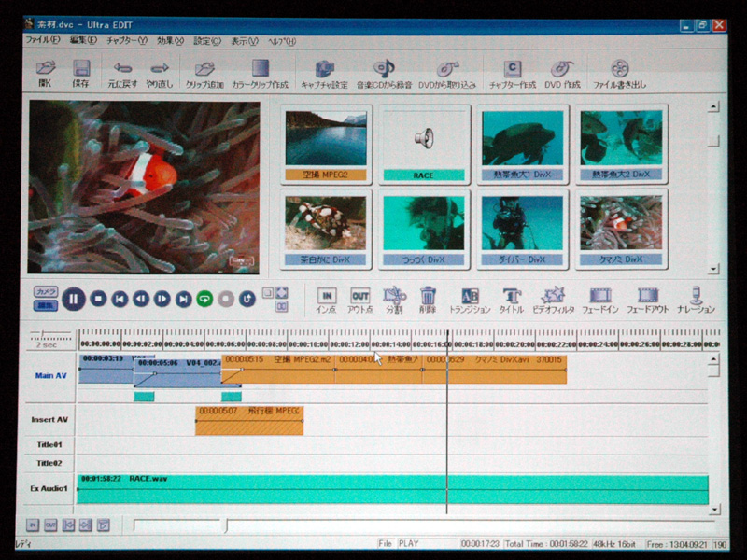Open the ファイル(F) menu
The width and height of the screenshot is (747, 560).
[x=43, y=41]
